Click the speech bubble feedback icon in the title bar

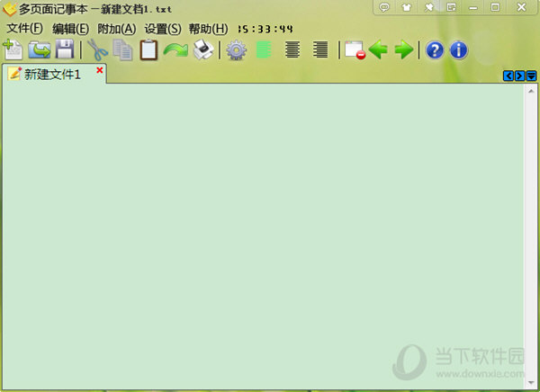(x=384, y=7)
